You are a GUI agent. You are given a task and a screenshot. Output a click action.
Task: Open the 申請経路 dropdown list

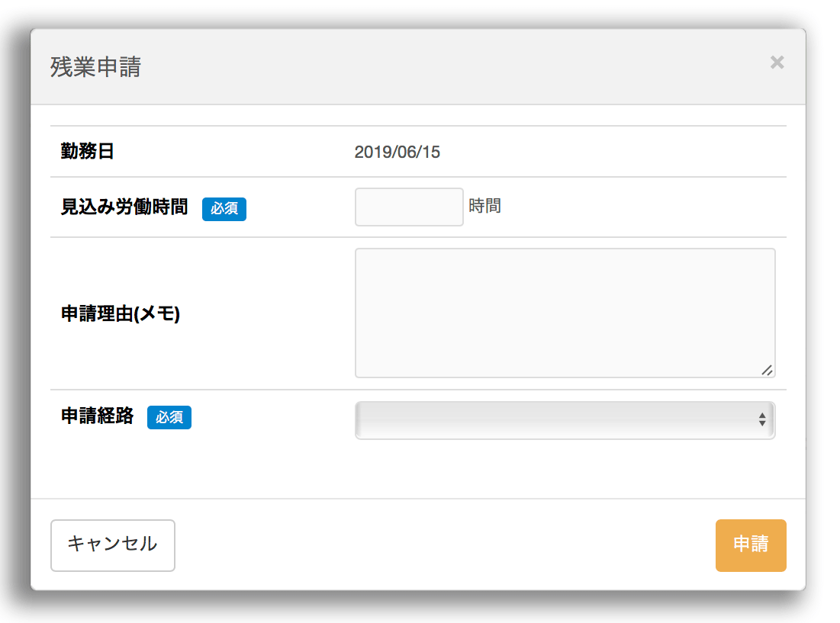565,420
